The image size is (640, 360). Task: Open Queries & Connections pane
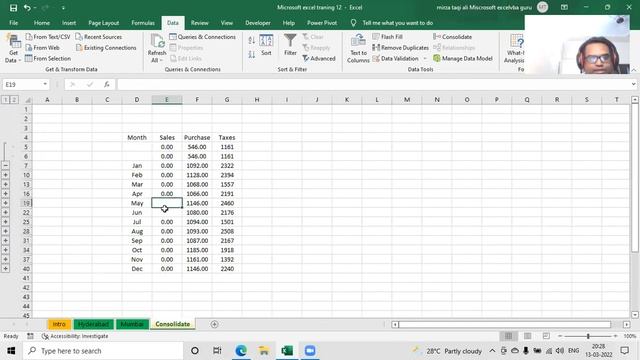coord(202,37)
